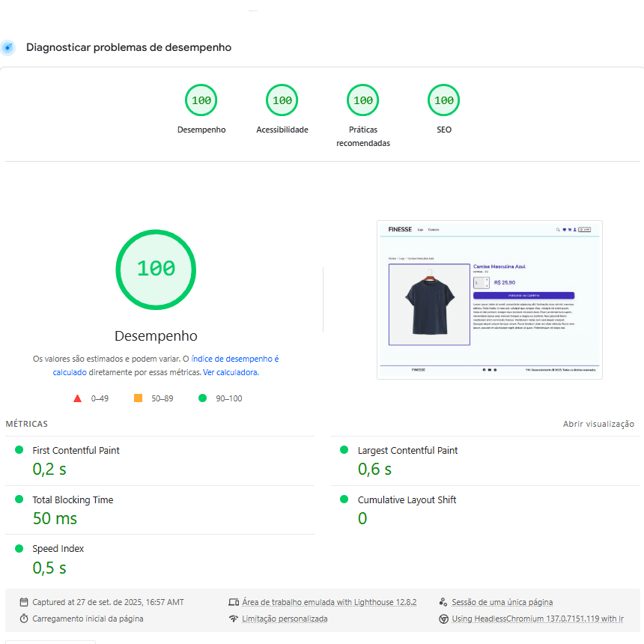Click the calendar icon beside the capture date
The height and width of the screenshot is (644, 644).
[25, 602]
